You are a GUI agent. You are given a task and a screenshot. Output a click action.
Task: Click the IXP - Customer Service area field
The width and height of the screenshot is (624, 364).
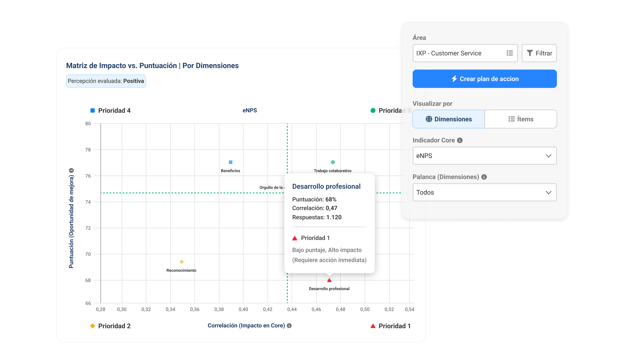point(465,53)
